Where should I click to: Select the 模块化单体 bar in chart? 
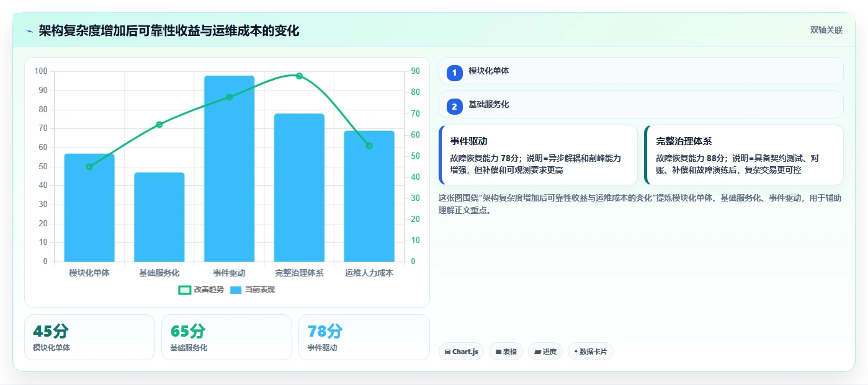89,208
